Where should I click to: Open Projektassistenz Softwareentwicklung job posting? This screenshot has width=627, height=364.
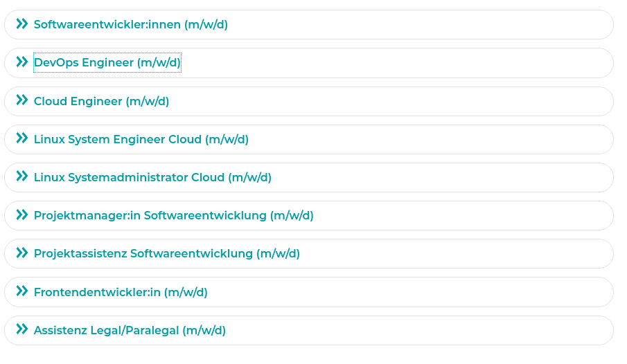(167, 254)
